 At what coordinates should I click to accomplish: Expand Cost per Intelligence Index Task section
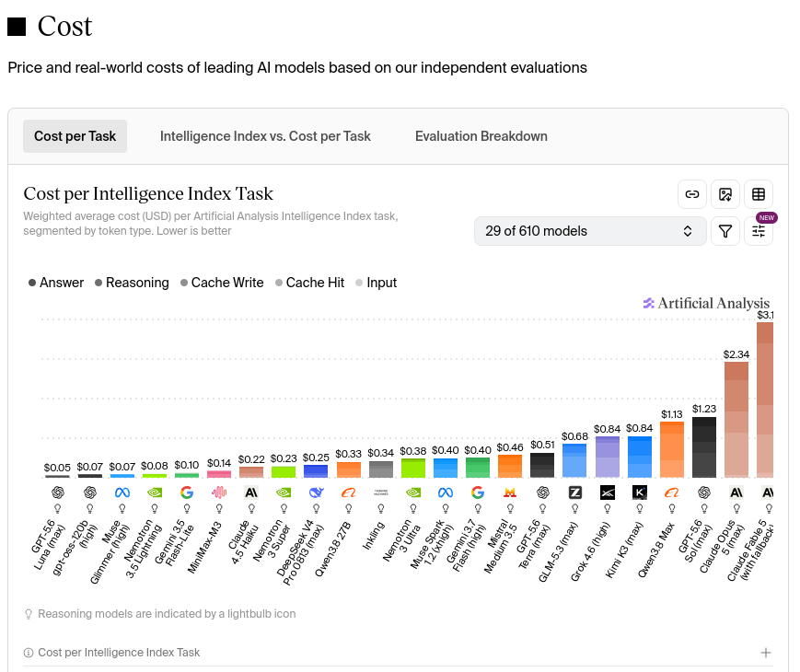point(765,653)
